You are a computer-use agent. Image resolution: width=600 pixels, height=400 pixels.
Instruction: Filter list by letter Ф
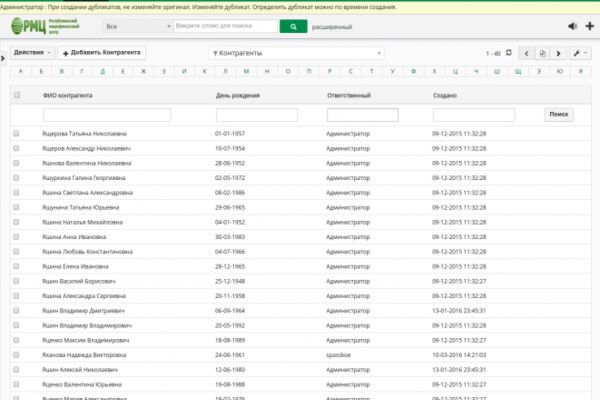coord(413,71)
